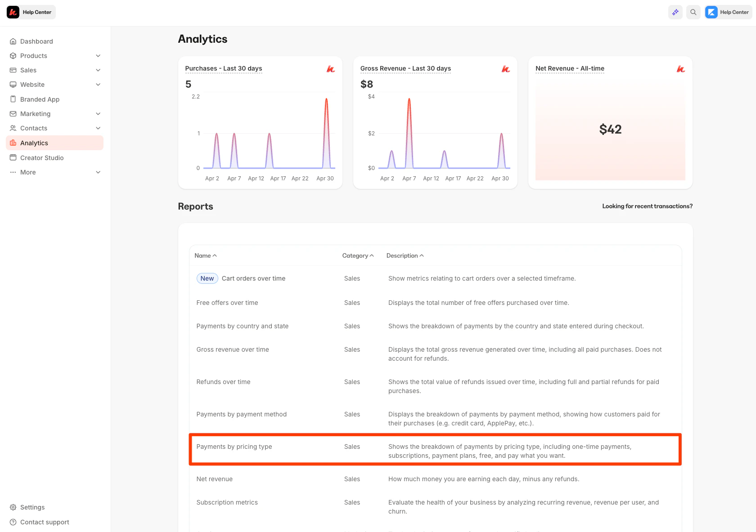Click the Kajabi logo in the top left

tap(13, 12)
